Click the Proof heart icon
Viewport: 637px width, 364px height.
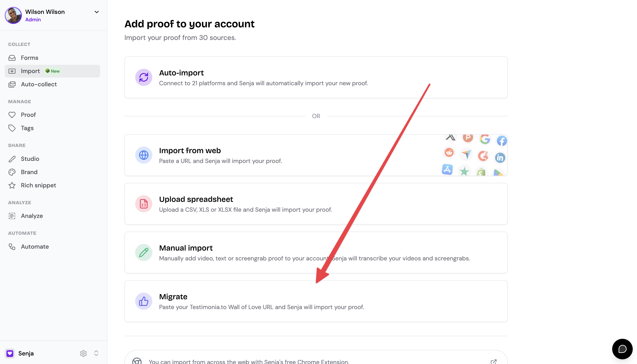point(12,115)
